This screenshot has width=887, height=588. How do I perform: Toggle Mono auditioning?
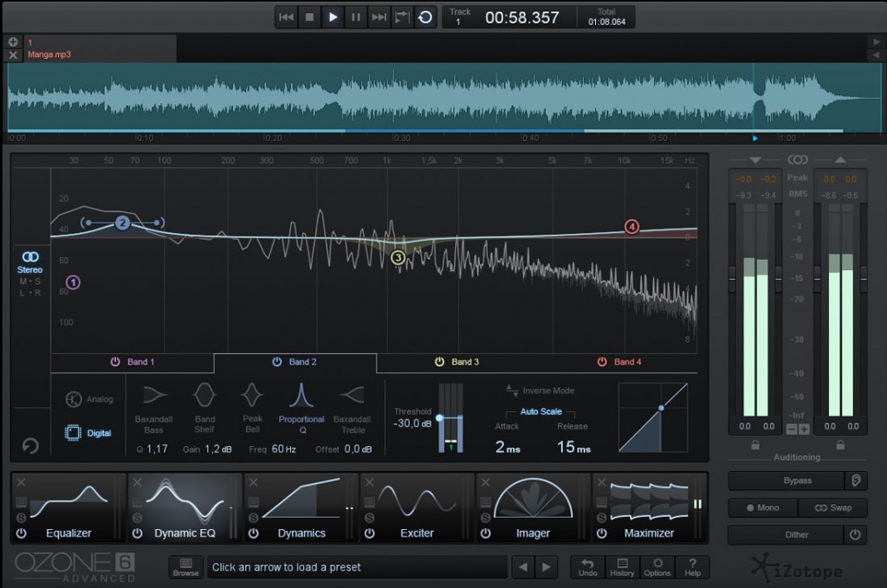(763, 507)
